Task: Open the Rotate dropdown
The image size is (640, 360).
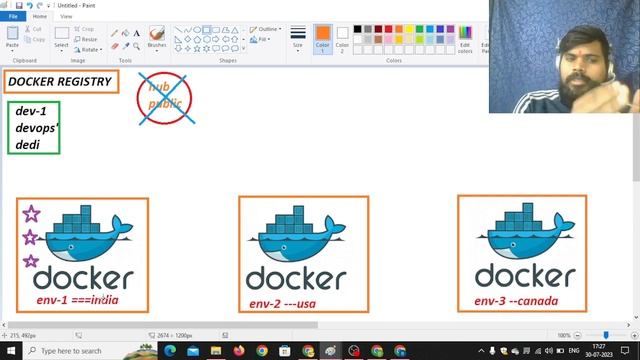Action: pyautogui.click(x=88, y=50)
